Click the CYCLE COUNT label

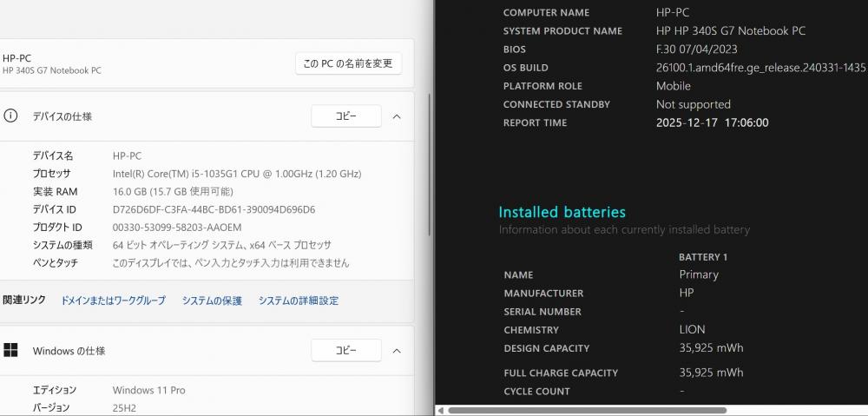click(x=536, y=391)
